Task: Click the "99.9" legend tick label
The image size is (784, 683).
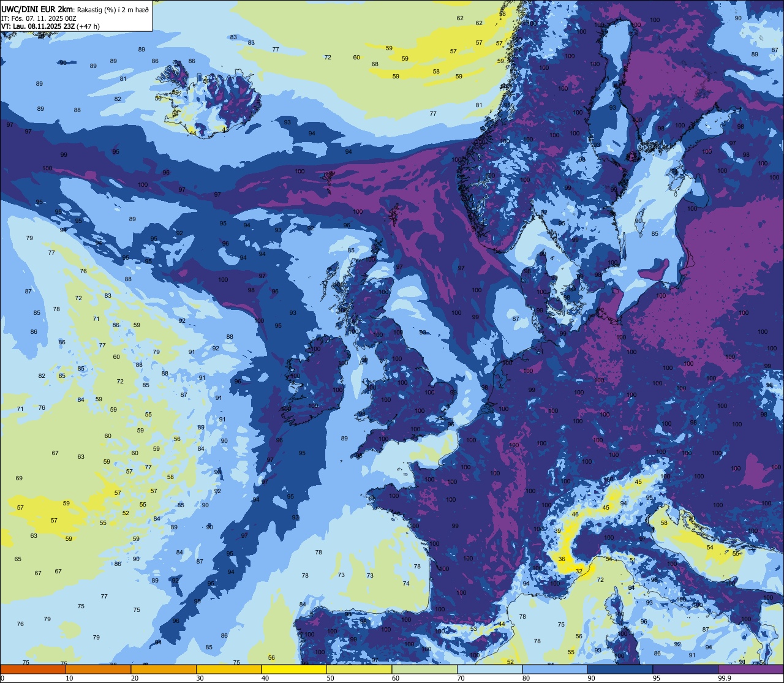Action: [x=725, y=678]
